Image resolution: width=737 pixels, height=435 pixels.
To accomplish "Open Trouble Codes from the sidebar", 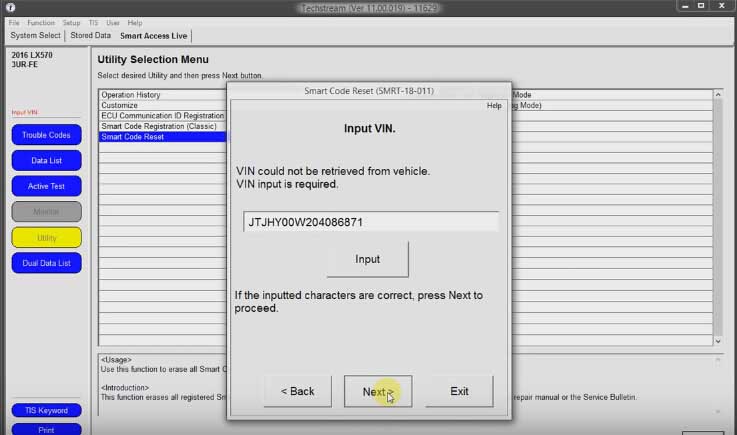I will [x=46, y=135].
